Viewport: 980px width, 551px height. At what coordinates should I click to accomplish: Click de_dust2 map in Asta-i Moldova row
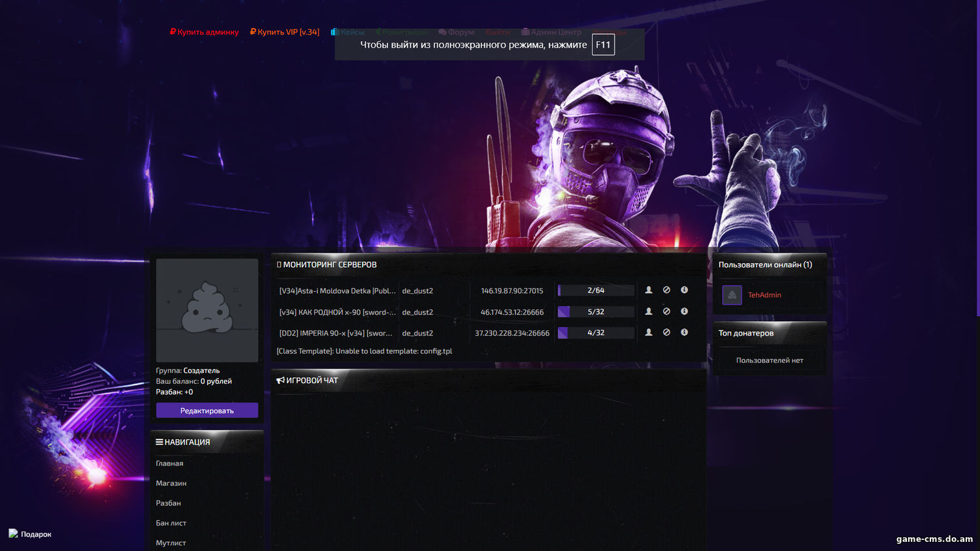click(x=417, y=291)
